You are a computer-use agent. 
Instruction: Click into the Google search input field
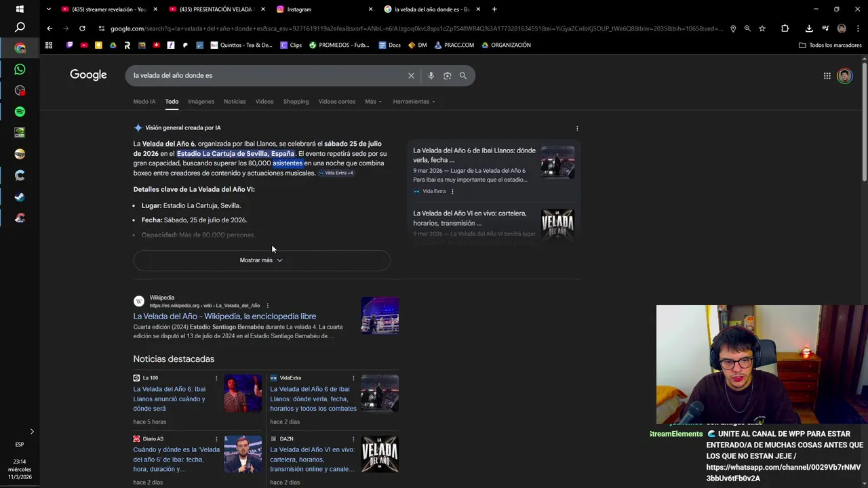point(268,75)
